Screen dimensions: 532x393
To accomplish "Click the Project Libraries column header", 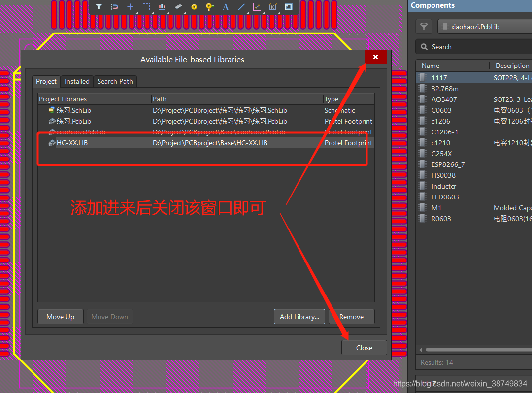I will [94, 99].
